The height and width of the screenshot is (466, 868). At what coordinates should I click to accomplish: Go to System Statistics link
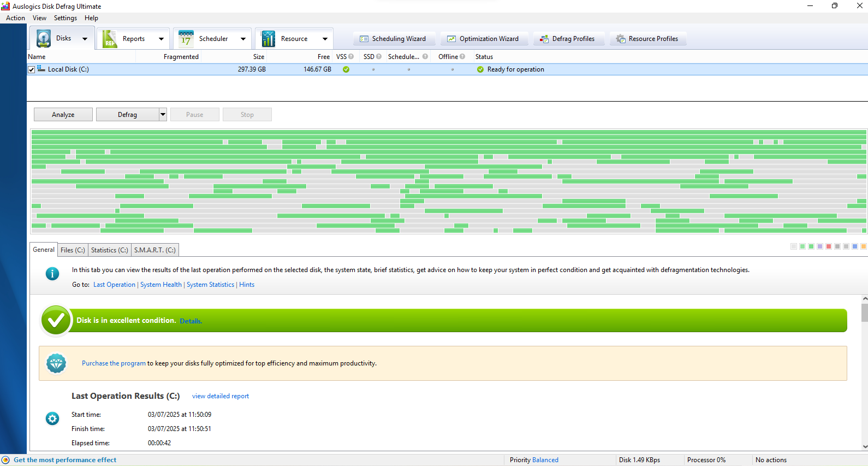click(210, 285)
